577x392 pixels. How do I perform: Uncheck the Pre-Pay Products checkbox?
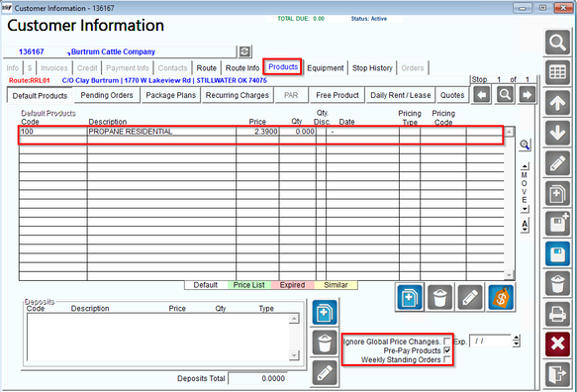[x=446, y=350]
